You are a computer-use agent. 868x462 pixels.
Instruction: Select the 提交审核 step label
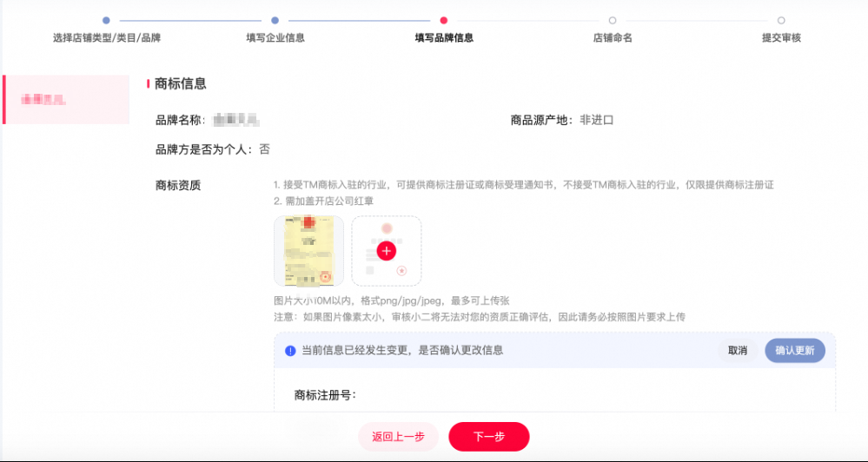click(x=781, y=38)
